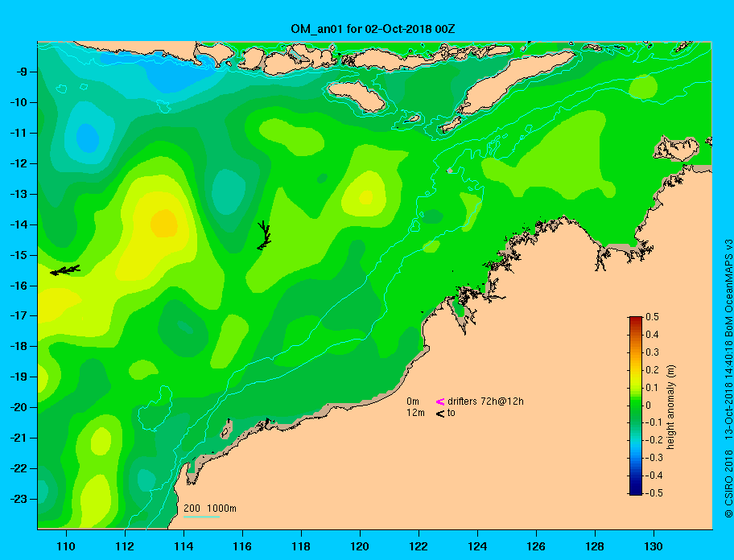Image resolution: width=734 pixels, height=560 pixels.
Task: Click the 'drifters 72h@12h' legend label
Action: 485,401
